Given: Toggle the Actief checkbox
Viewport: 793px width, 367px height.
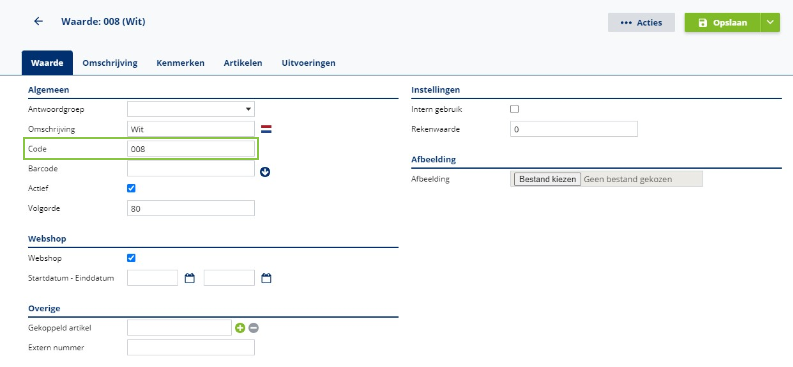Looking at the screenshot, I should click(131, 188).
